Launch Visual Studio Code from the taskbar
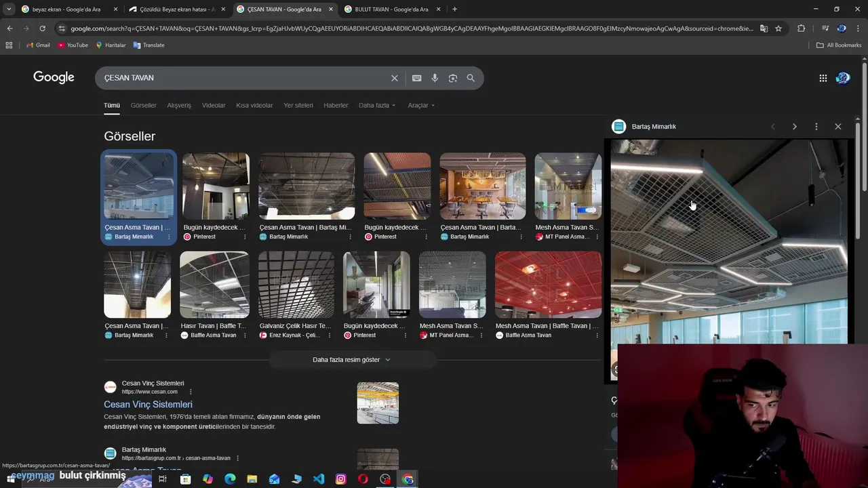This screenshot has width=868, height=488. click(319, 479)
